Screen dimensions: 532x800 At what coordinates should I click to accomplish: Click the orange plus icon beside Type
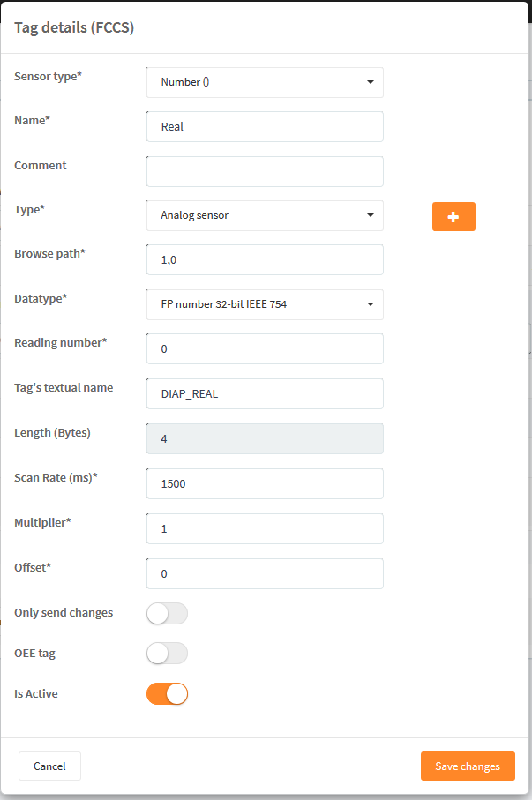453,217
